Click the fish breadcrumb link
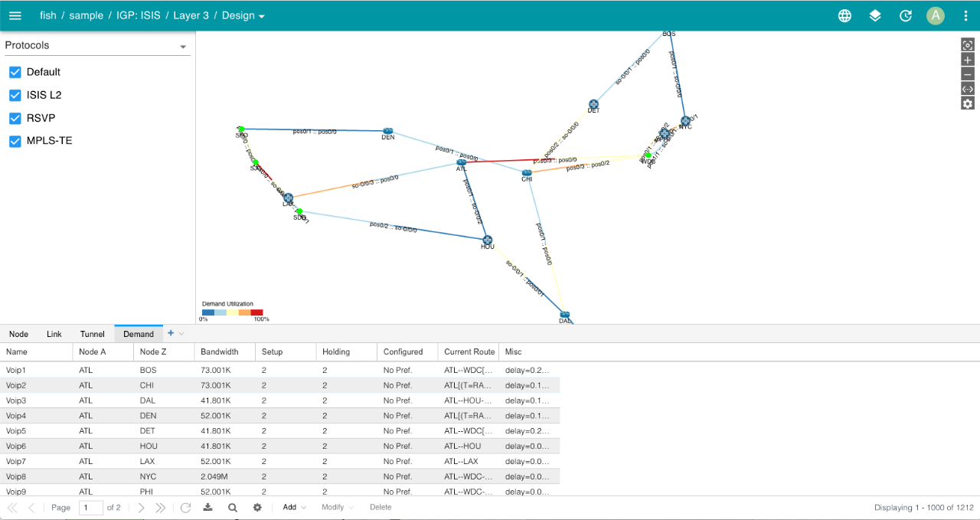Viewport: 980px width, 520px height. click(x=47, y=15)
